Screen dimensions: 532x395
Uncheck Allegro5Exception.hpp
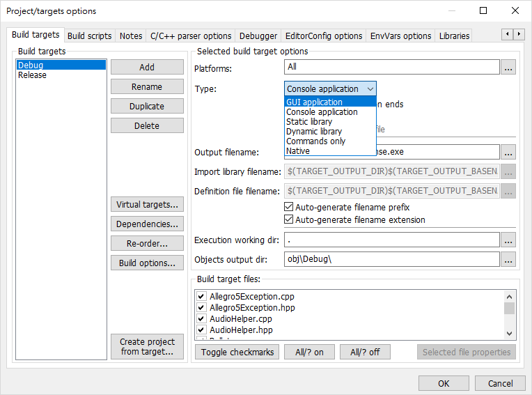point(201,307)
